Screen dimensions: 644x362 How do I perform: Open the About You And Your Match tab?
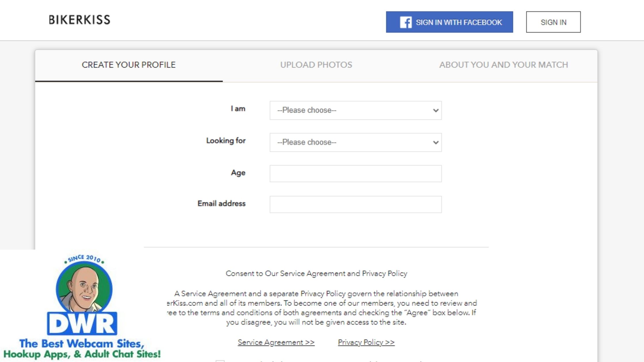503,65
